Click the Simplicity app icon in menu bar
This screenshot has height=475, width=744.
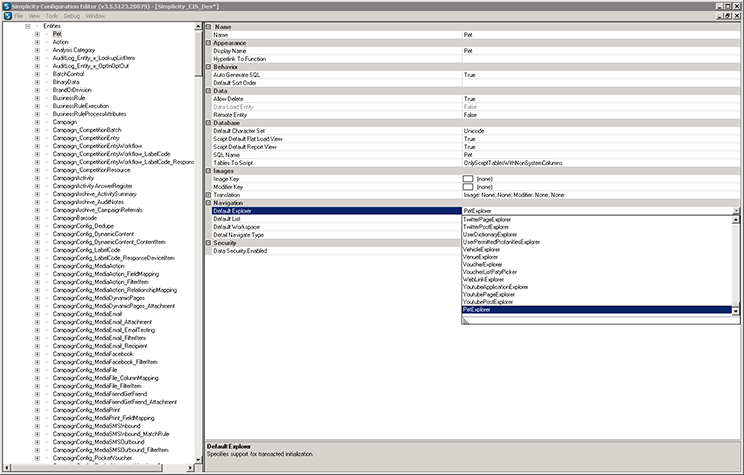[x=7, y=16]
